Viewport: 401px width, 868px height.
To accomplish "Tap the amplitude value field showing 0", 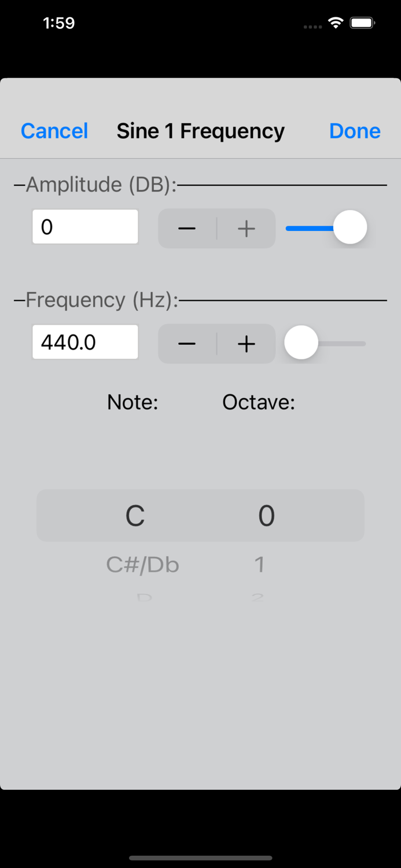I will 85,226.
